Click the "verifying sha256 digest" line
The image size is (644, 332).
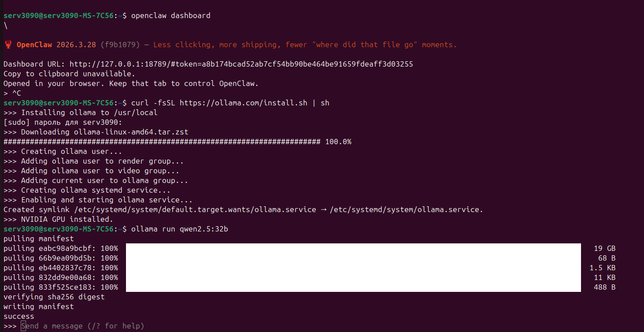[x=54, y=297]
